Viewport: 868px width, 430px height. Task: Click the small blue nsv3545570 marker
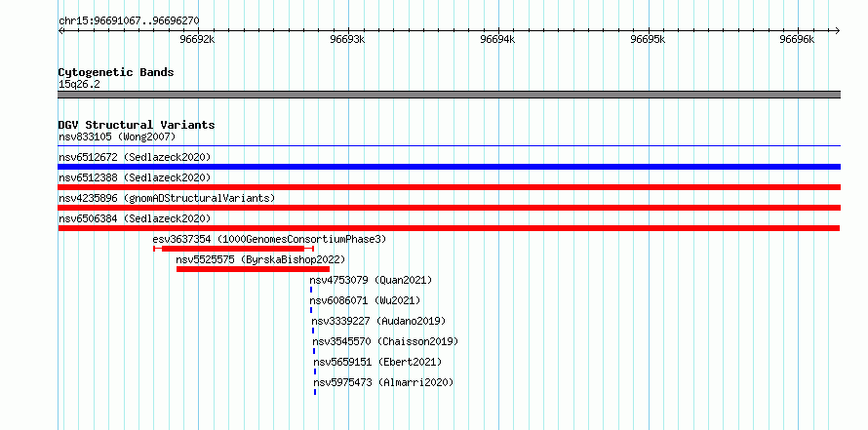(314, 351)
